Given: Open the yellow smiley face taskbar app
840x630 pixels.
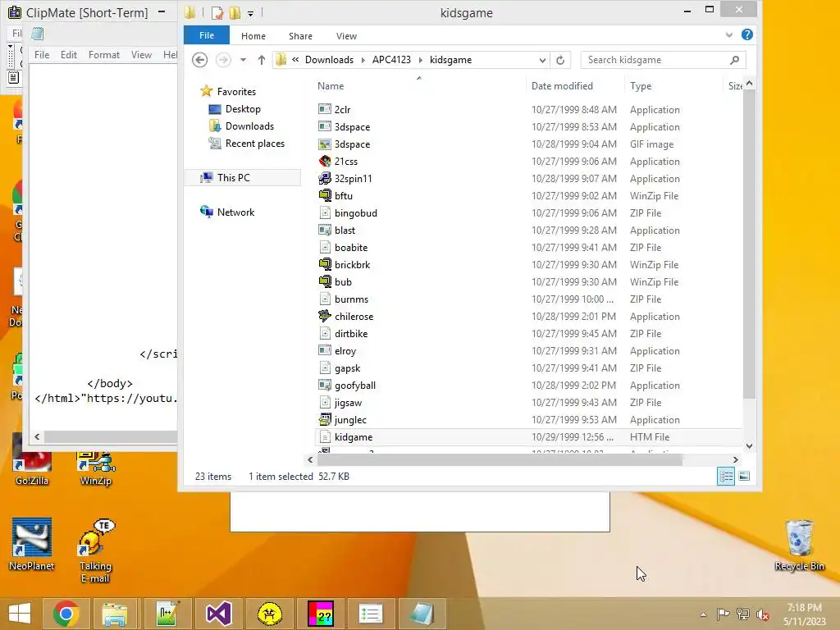Looking at the screenshot, I should point(269,614).
